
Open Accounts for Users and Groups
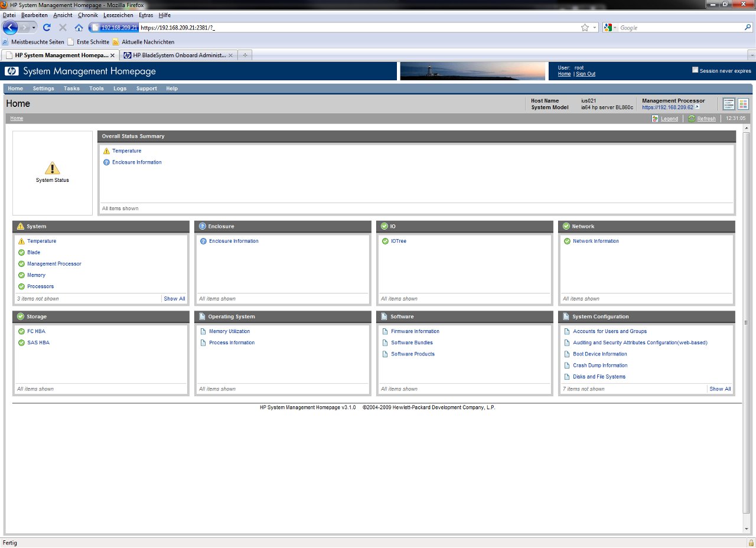point(610,331)
